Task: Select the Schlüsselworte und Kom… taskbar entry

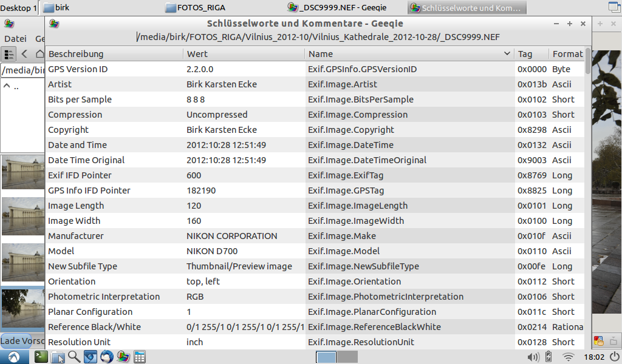Action: click(x=466, y=7)
